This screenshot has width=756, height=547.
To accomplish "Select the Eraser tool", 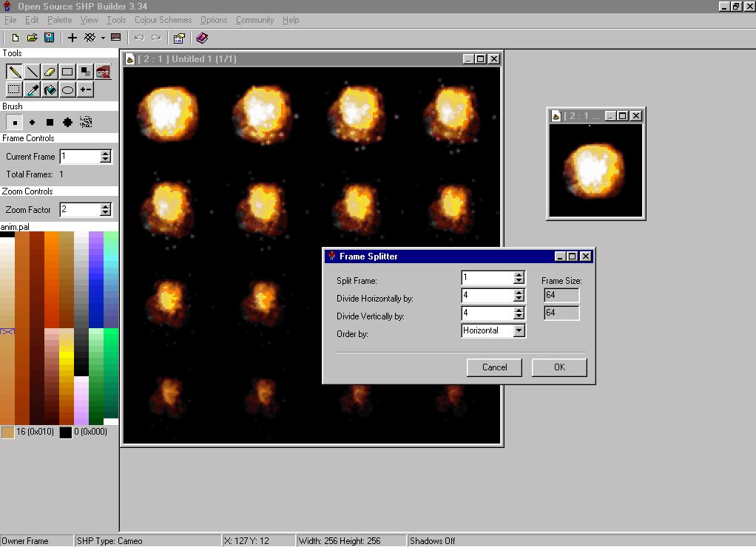I will [x=50, y=72].
